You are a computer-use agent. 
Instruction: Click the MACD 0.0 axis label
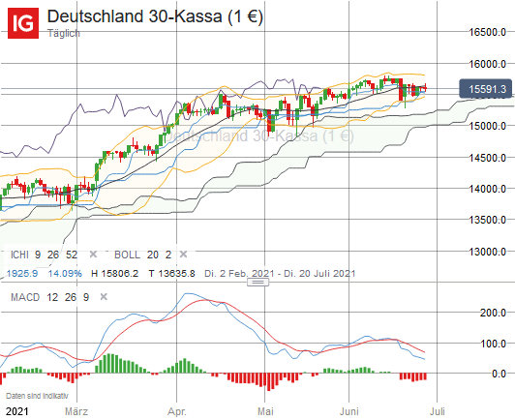pyautogui.click(x=499, y=374)
